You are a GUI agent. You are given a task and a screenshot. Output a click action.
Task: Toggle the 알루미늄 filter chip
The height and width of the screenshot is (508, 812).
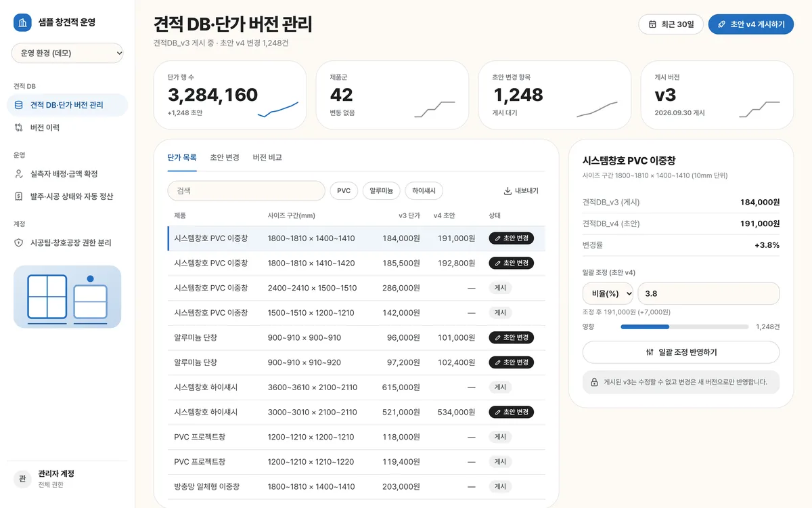click(382, 191)
